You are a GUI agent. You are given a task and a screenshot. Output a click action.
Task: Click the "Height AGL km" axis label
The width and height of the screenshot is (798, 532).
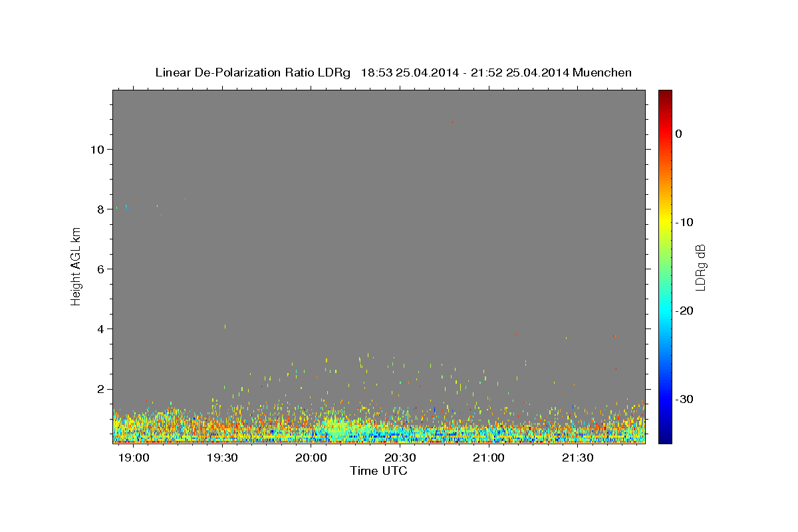76,266
